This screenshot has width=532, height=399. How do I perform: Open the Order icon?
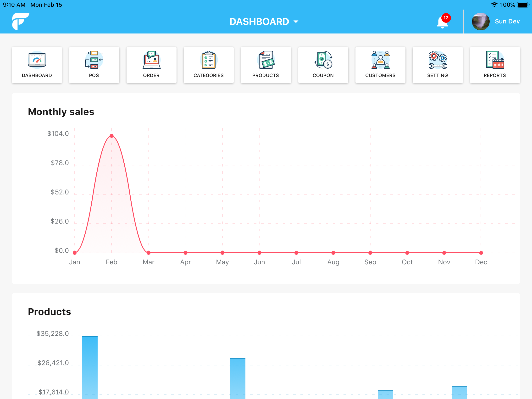click(x=151, y=65)
